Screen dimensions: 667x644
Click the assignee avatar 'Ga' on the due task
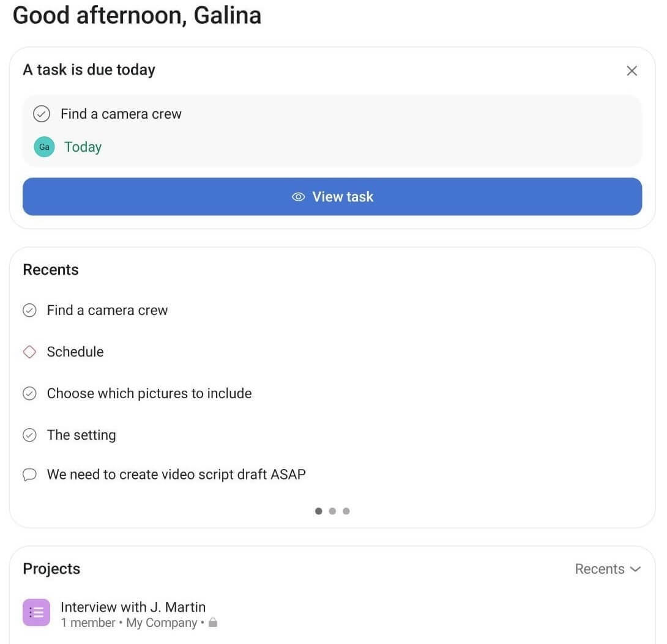coord(43,147)
